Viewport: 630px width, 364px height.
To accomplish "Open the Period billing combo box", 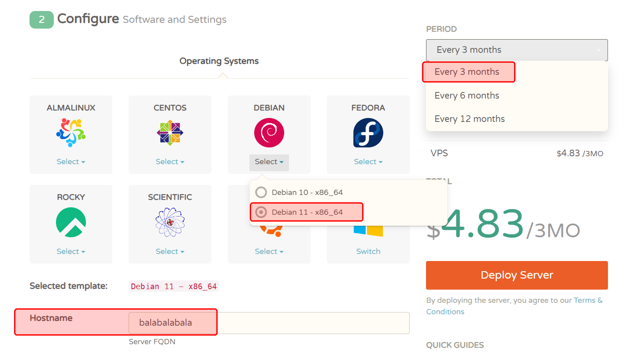I will [517, 50].
